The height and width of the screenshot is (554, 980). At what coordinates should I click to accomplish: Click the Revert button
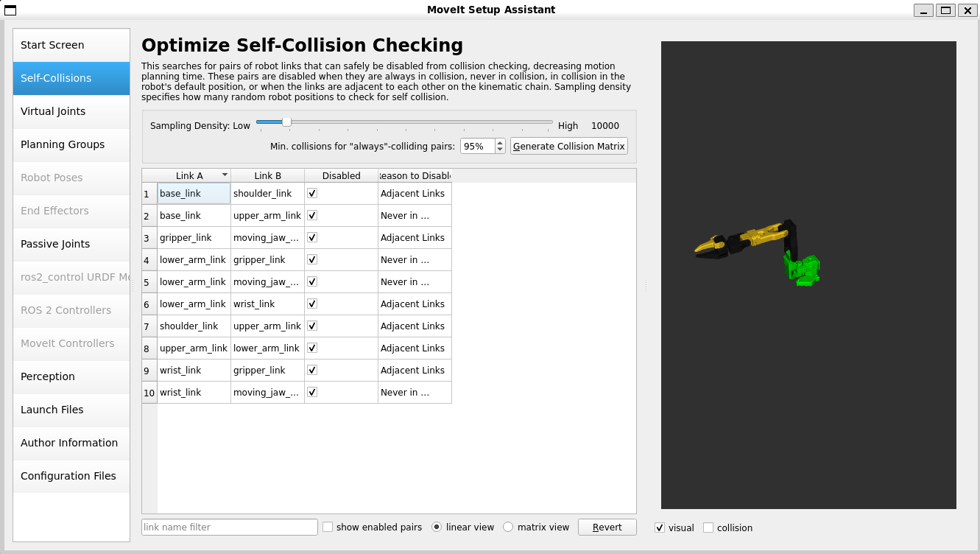click(607, 527)
